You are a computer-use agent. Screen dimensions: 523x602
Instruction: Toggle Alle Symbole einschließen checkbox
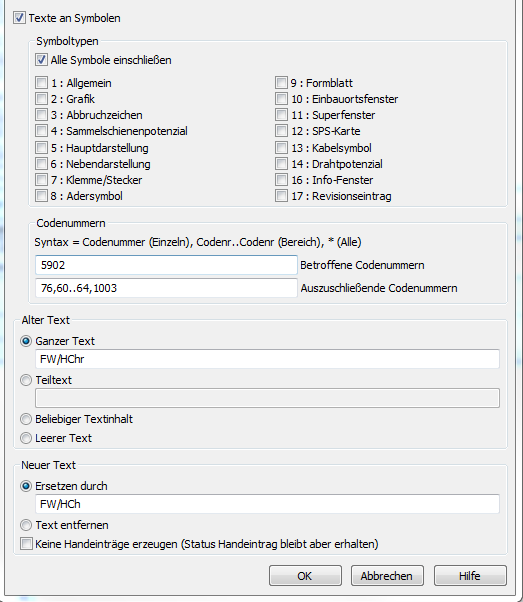point(41,60)
